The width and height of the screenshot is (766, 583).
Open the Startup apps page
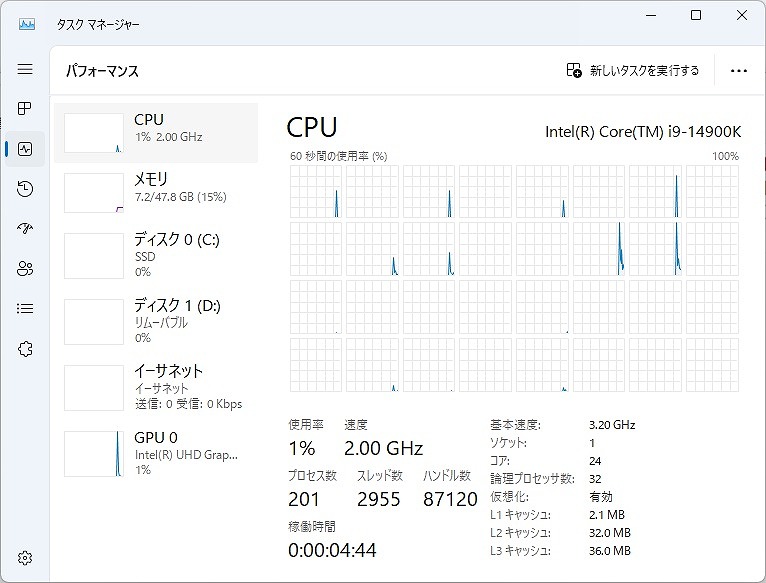click(25, 229)
